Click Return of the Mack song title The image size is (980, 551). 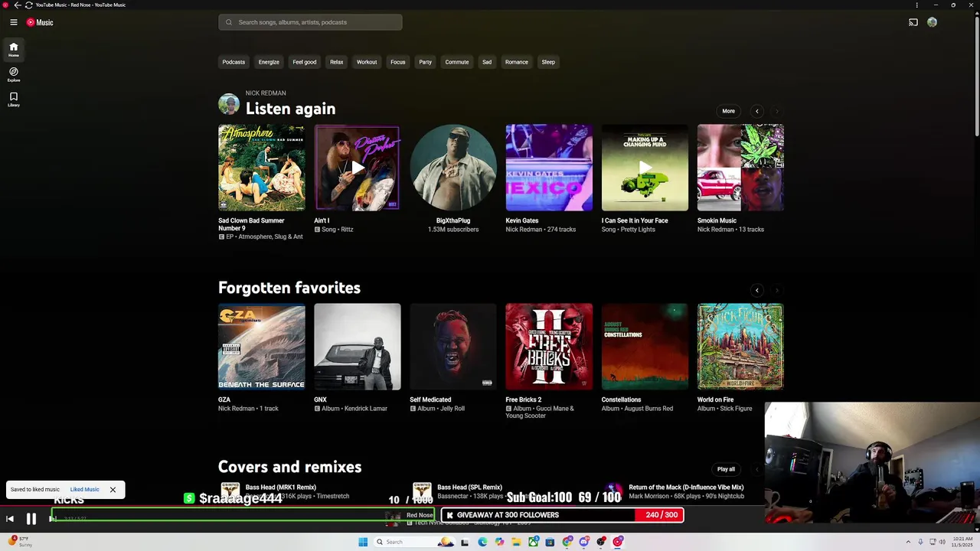tap(686, 487)
